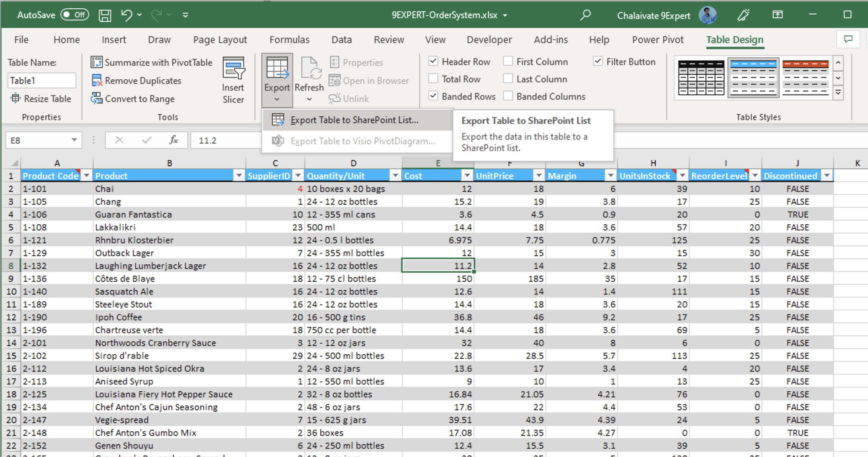Enable the Total Row option
868x457 pixels.
[x=433, y=79]
